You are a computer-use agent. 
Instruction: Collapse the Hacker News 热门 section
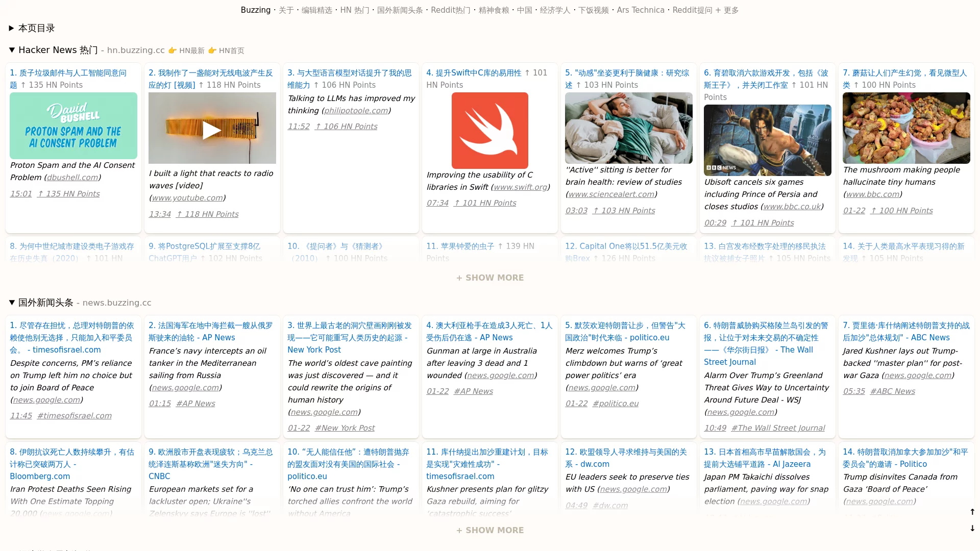pos(12,50)
